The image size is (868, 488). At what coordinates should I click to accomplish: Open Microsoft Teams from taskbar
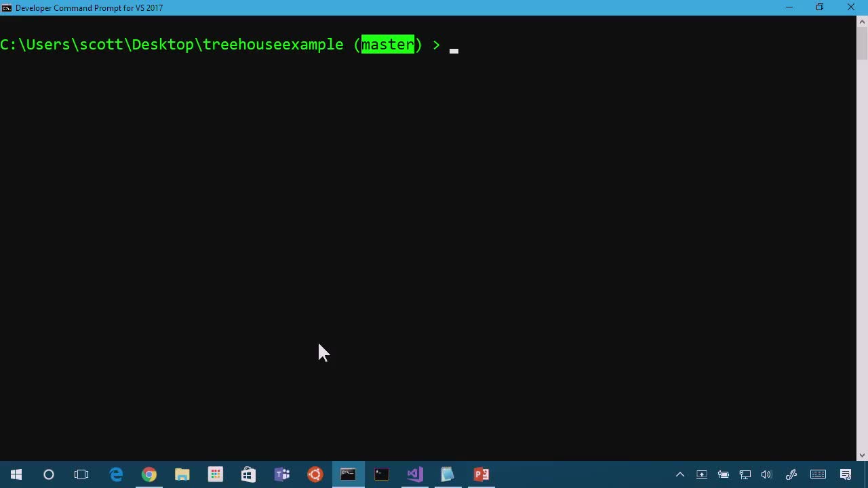click(282, 474)
